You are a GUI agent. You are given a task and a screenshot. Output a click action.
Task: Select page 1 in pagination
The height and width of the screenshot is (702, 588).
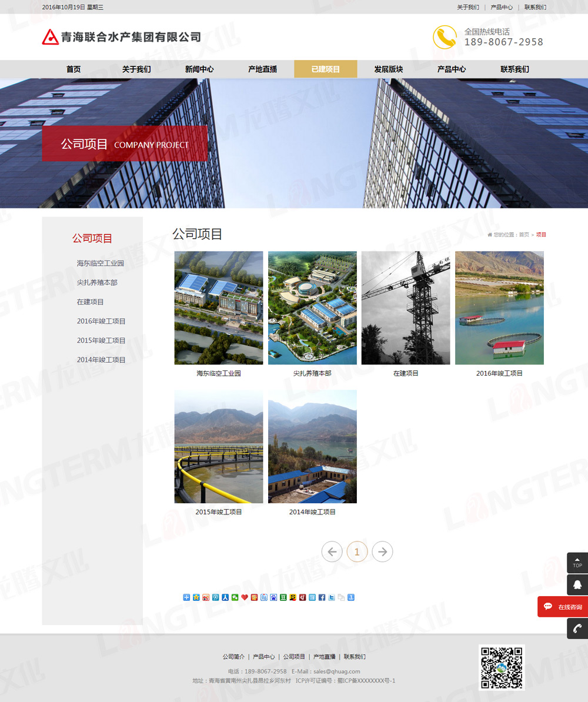pyautogui.click(x=357, y=551)
